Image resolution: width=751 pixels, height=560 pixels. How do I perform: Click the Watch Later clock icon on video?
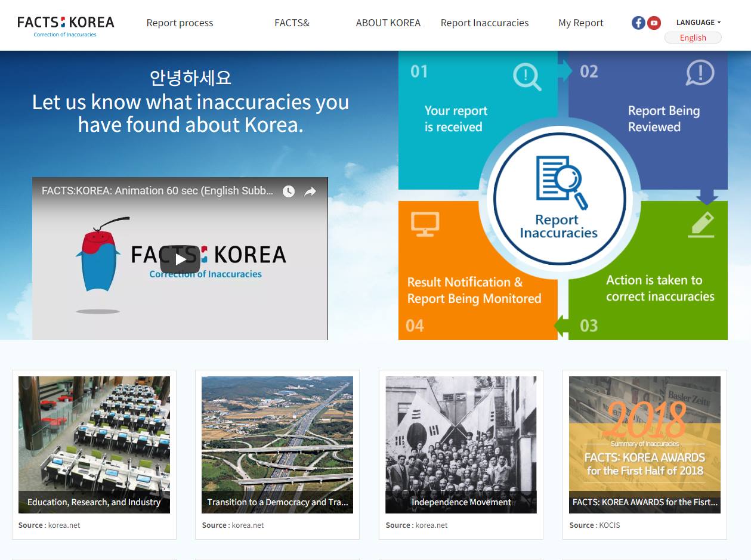pos(289,191)
